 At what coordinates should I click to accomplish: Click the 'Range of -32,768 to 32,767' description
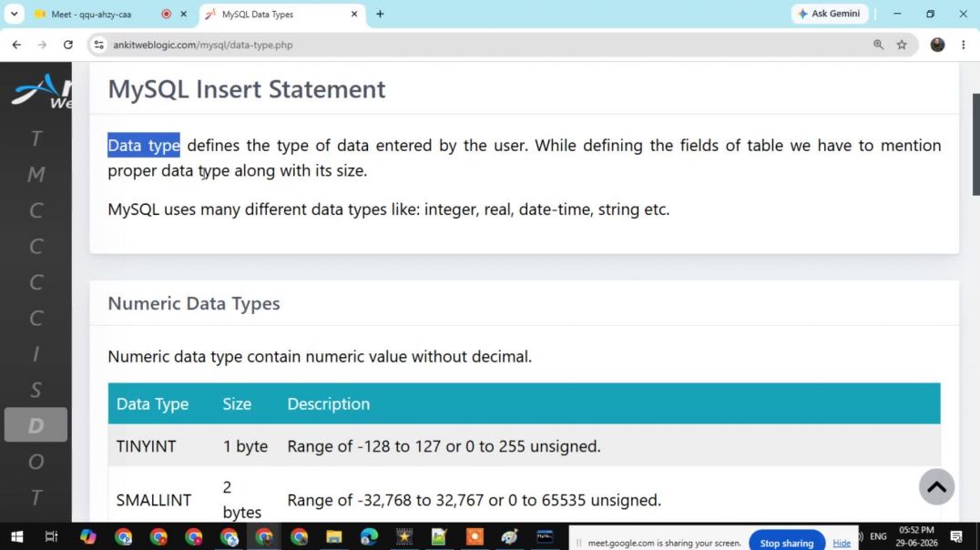474,500
